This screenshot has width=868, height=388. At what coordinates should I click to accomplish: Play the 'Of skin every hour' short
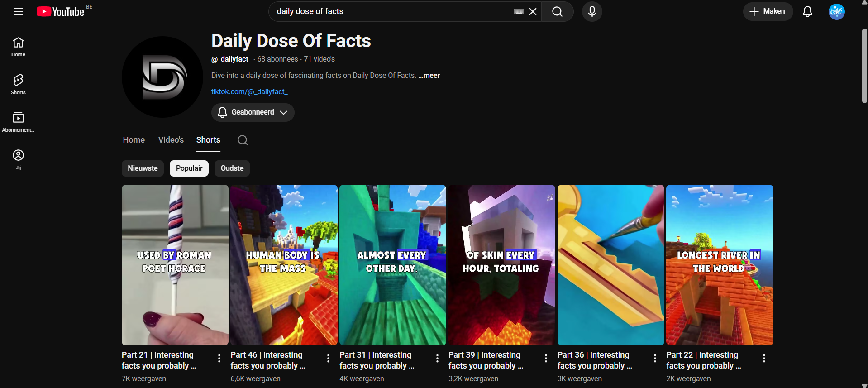[502, 265]
